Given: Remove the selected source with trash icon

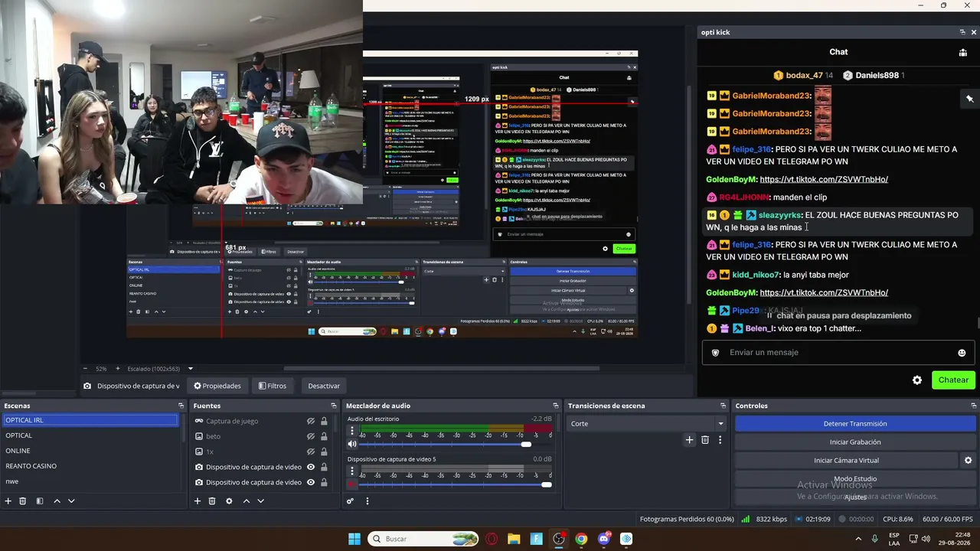Looking at the screenshot, I should (212, 501).
